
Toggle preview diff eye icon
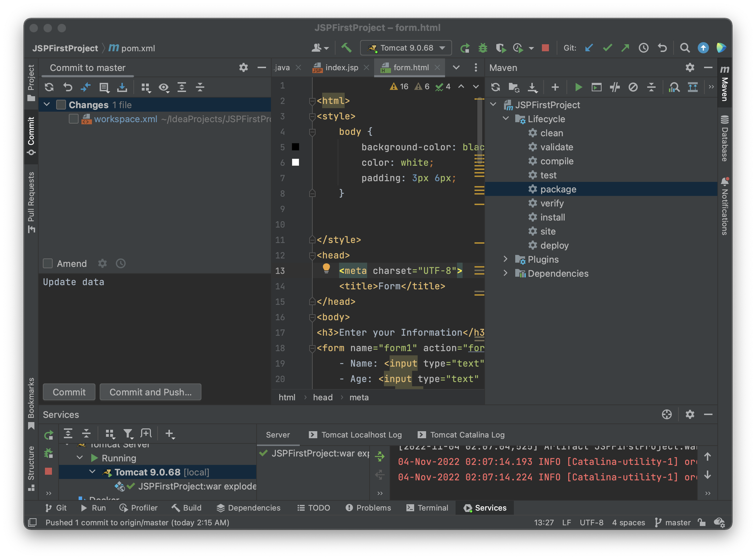click(x=164, y=87)
